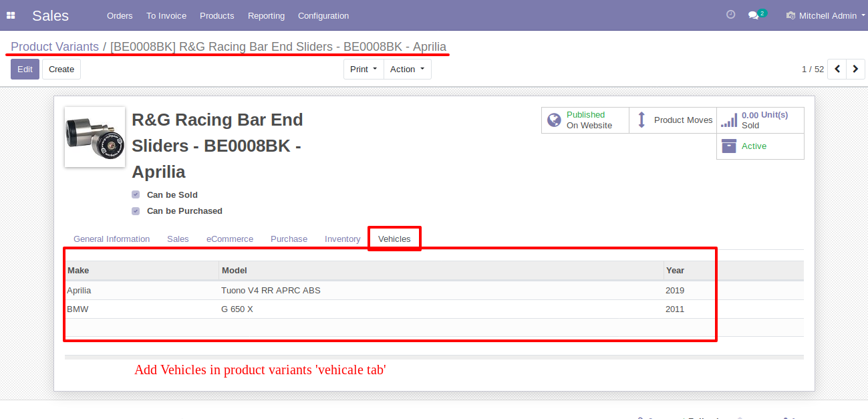Open the Print dropdown
The image size is (868, 419).
pos(364,69)
